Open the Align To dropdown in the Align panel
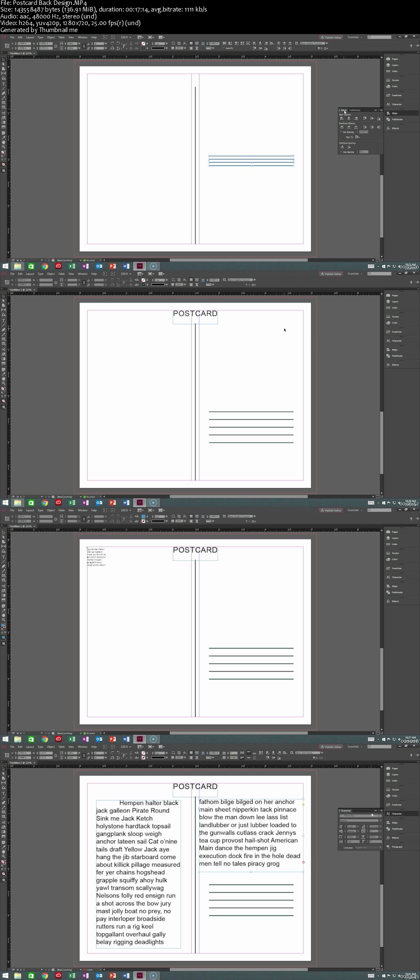The image size is (420, 980). tap(357, 137)
